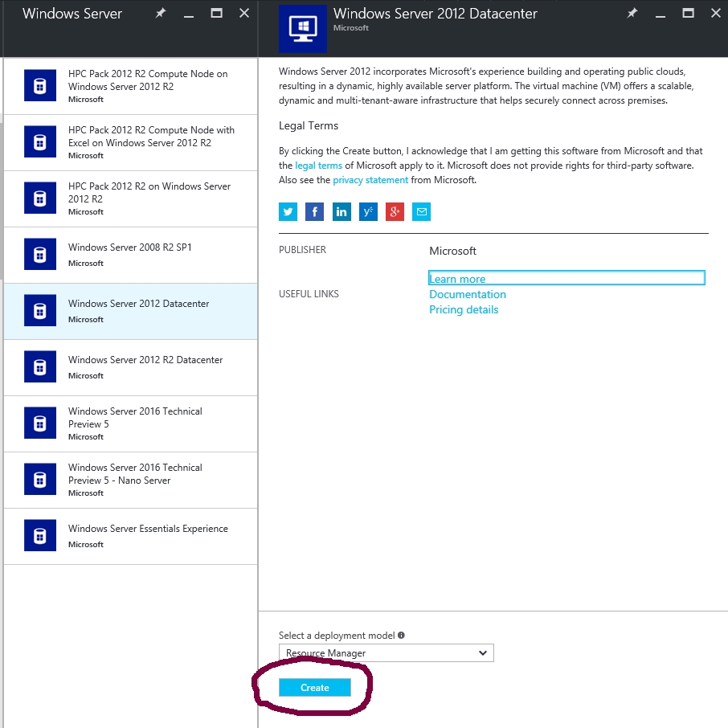Click the PUBLISHER label
This screenshot has width=728, height=728.
click(302, 250)
